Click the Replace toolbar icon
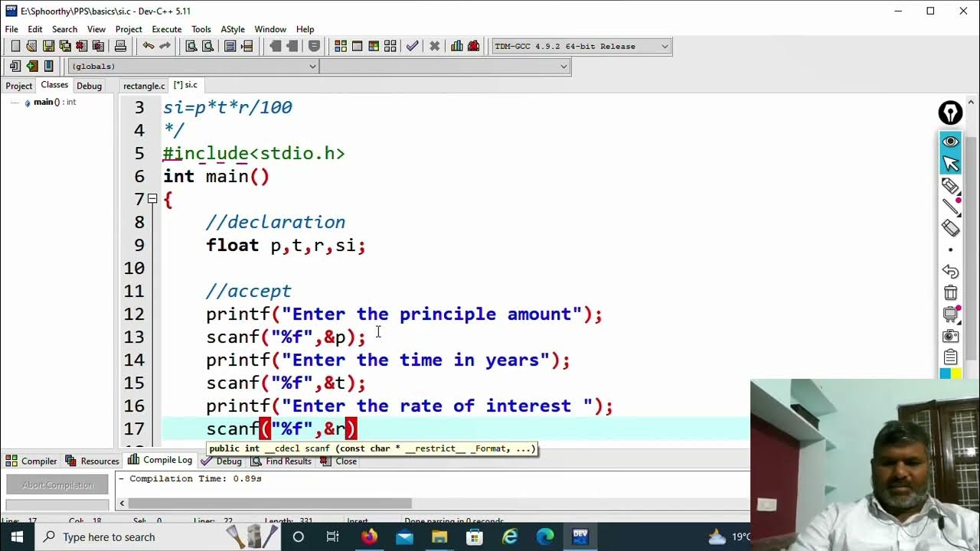980x551 pixels. (207, 46)
